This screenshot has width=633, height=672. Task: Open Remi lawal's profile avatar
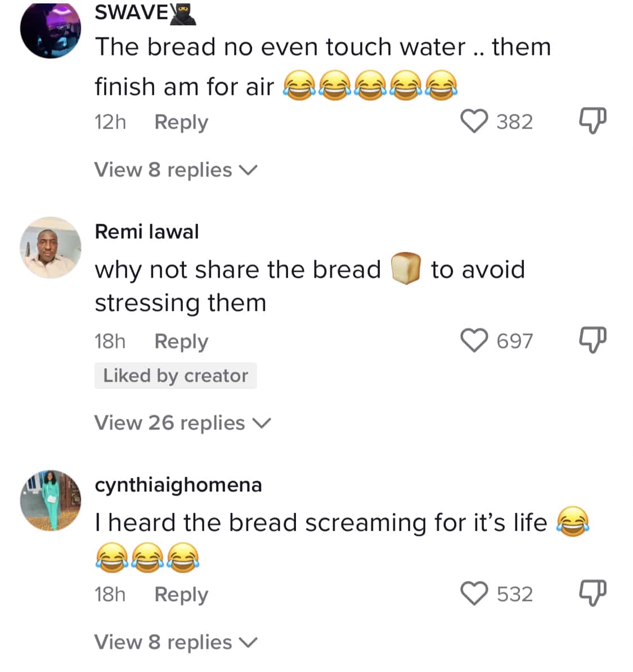pyautogui.click(x=51, y=247)
